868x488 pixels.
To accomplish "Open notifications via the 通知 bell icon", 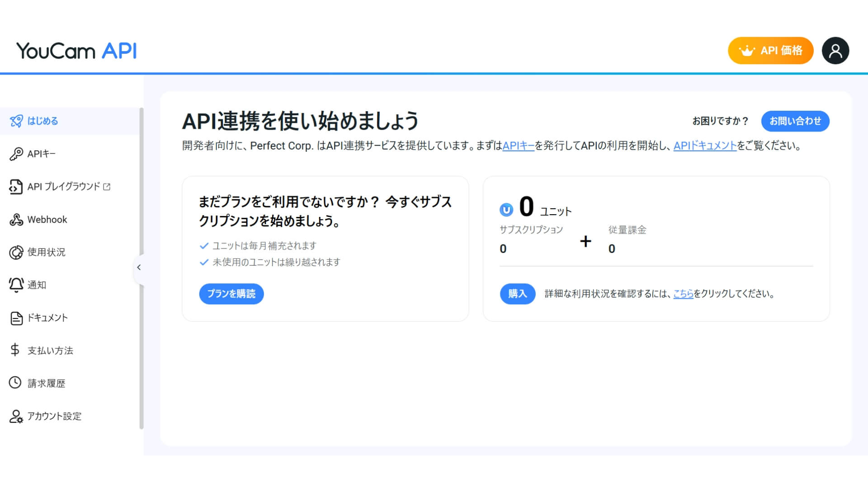I will click(x=16, y=285).
